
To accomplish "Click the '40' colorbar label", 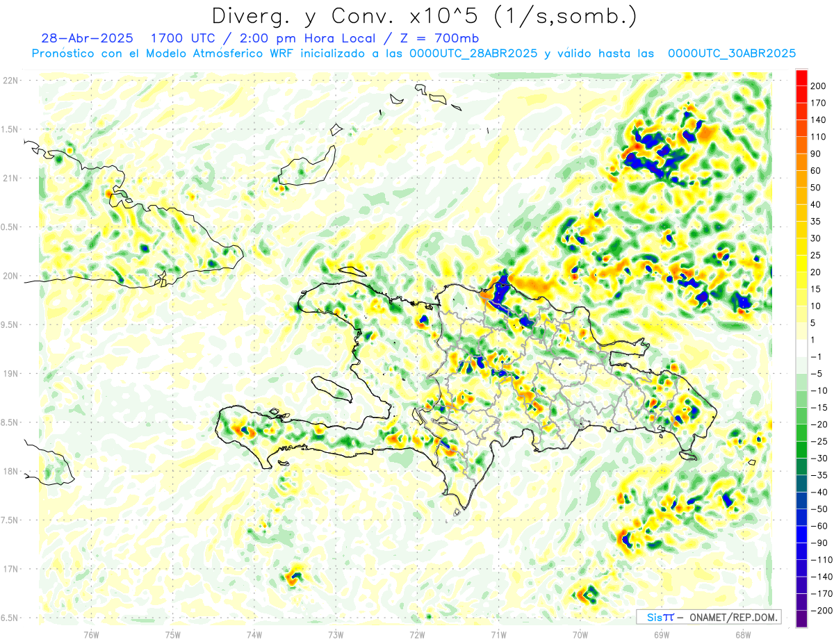I will (816, 204).
